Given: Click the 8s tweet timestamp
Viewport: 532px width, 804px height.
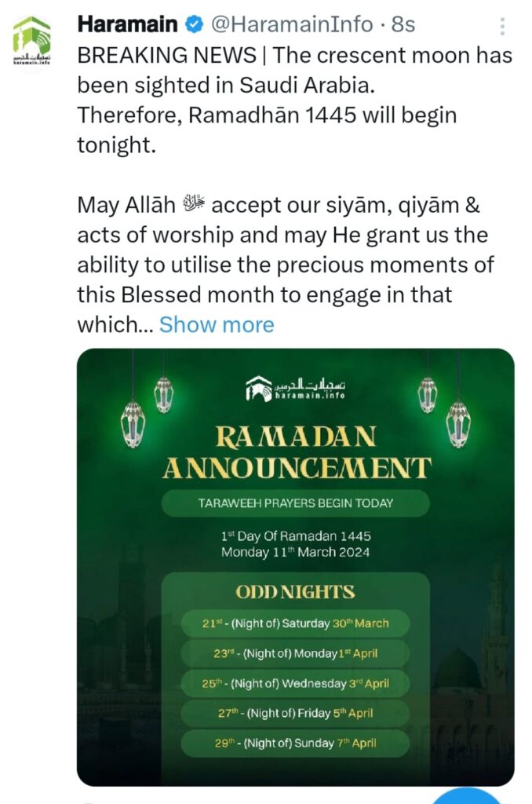Looking at the screenshot, I should point(403,25).
